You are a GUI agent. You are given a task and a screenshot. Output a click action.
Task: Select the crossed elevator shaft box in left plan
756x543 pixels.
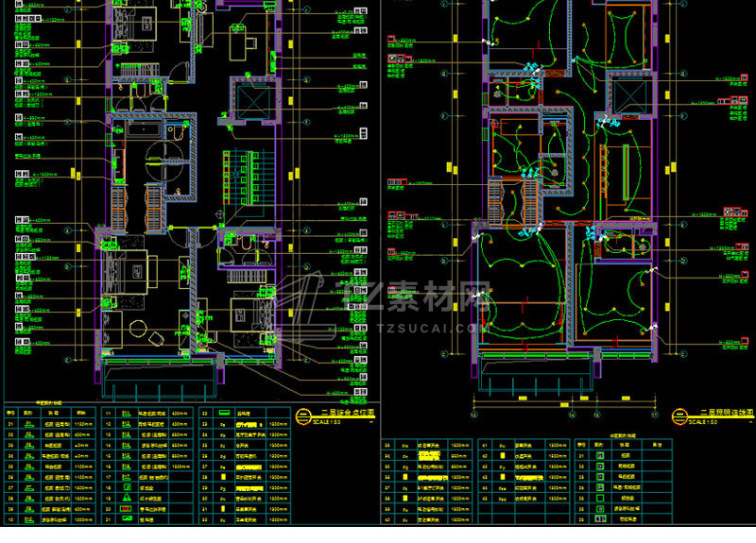coord(252,102)
